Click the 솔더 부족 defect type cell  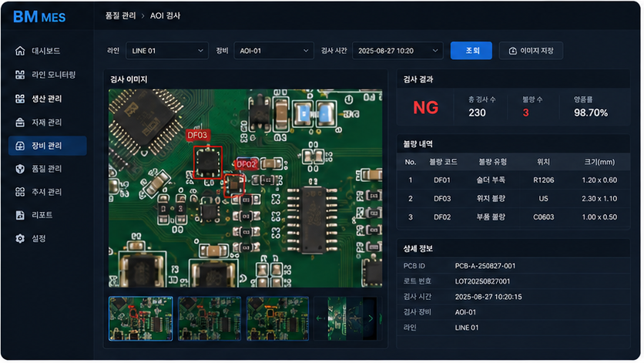coord(491,180)
